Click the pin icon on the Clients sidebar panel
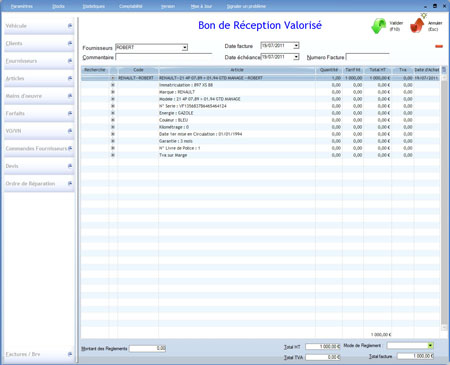 pos(70,43)
